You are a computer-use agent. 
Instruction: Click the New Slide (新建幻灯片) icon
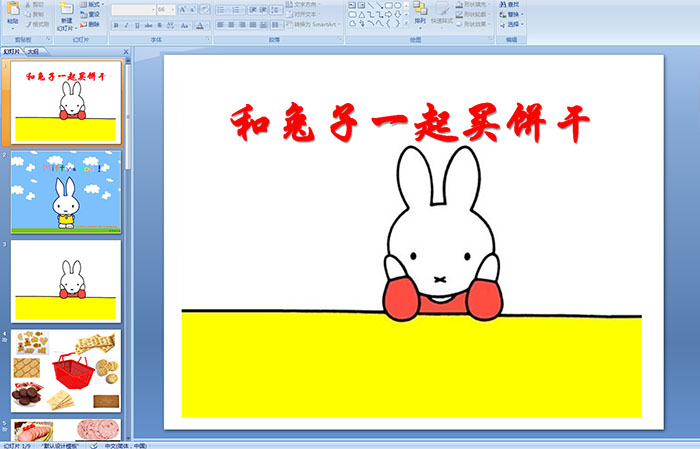(x=67, y=9)
